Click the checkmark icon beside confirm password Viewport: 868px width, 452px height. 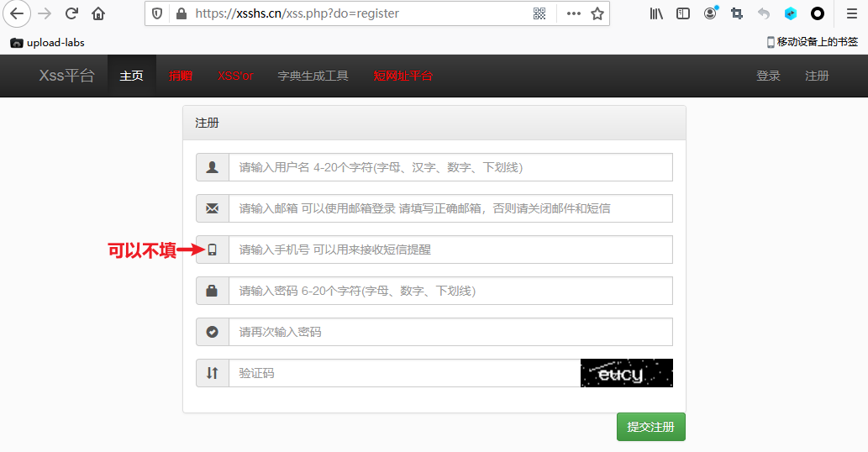click(212, 332)
